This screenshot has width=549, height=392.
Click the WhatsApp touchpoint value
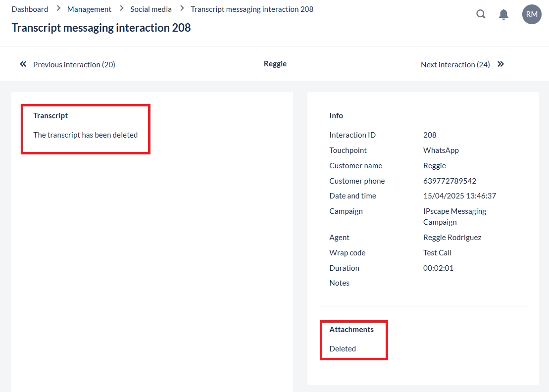click(441, 150)
